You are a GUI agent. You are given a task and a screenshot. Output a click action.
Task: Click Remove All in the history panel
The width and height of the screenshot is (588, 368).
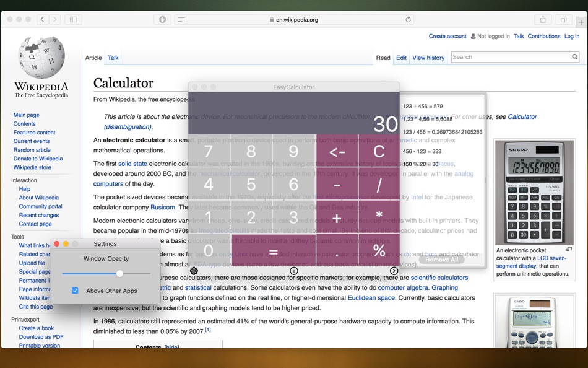(x=441, y=260)
